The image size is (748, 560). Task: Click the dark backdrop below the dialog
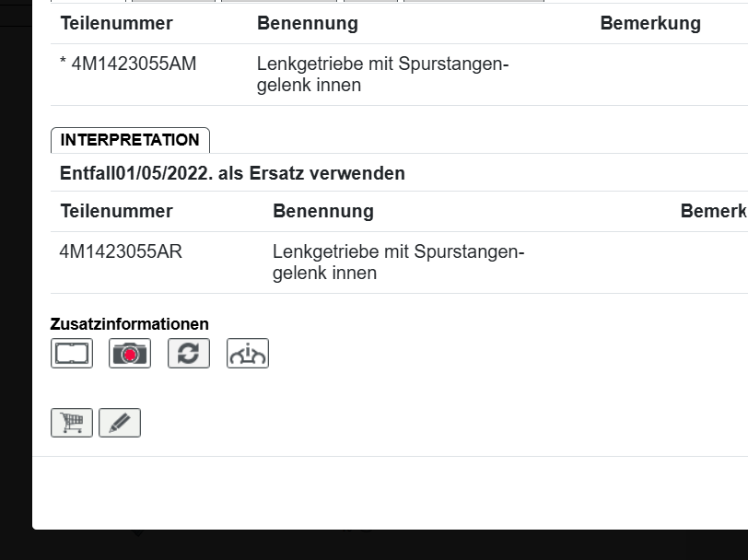tap(368, 545)
